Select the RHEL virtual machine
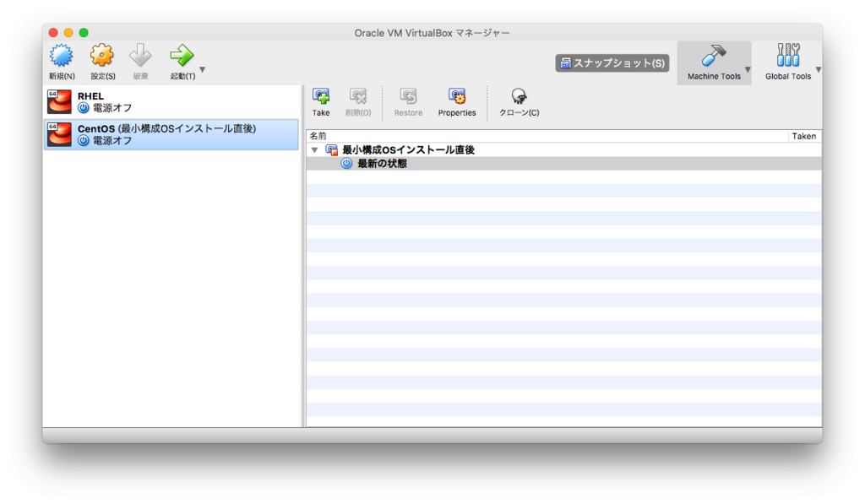This screenshot has height=504, width=865. pyautogui.click(x=171, y=102)
